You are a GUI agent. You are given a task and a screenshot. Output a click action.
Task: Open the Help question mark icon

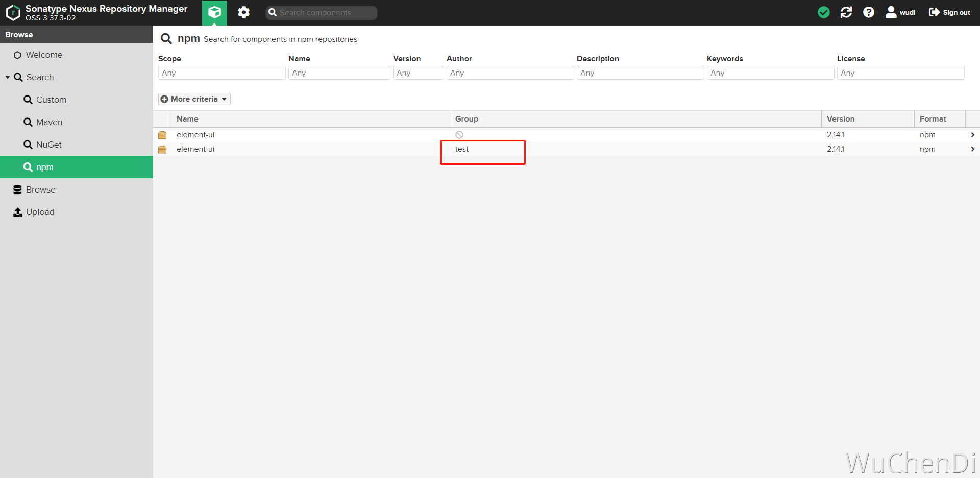(869, 12)
